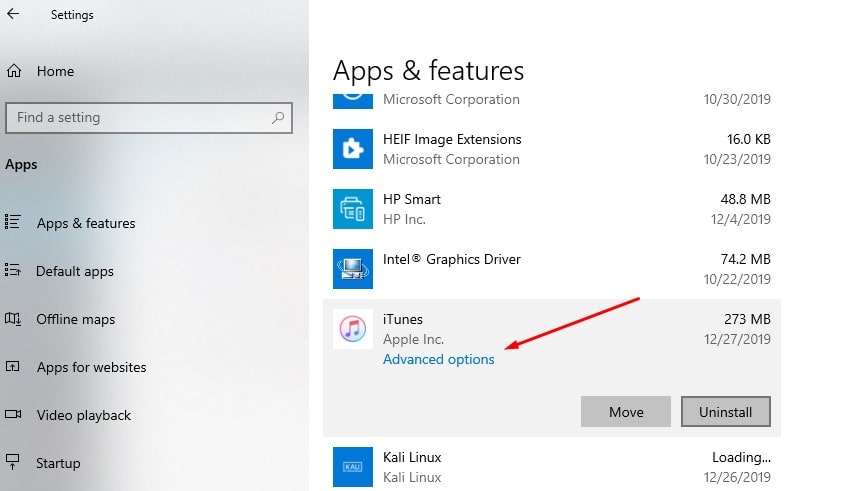Select the Startup sidebar icon
This screenshot has width=854, height=491.
tap(13, 462)
